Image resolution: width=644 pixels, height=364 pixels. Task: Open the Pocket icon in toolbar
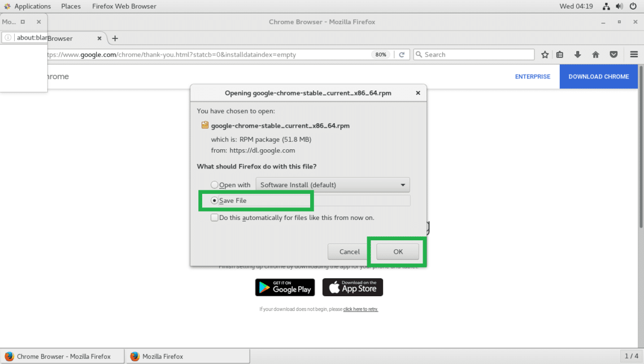pyautogui.click(x=613, y=55)
